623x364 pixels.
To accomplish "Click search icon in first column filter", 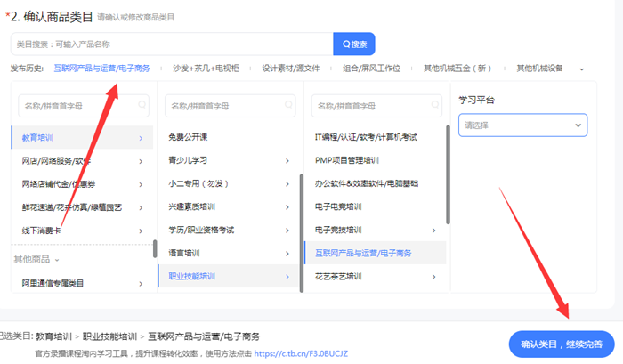I will 142,105.
